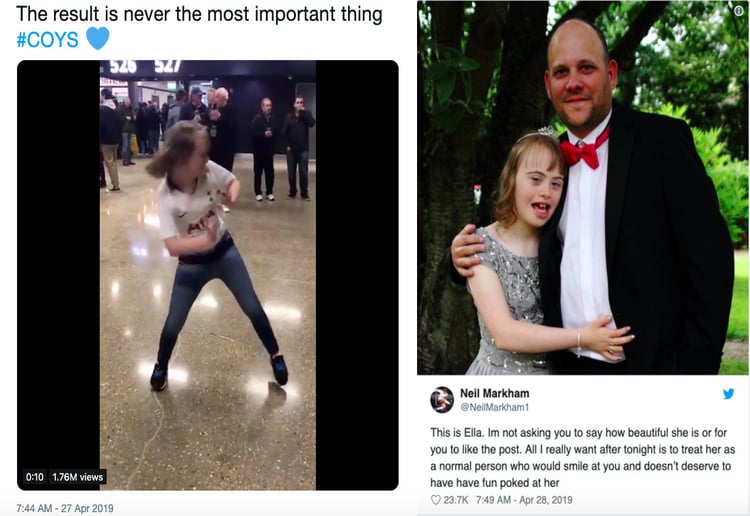Open the #COYS hashtag link
The height and width of the screenshot is (516, 750).
[x=47, y=40]
